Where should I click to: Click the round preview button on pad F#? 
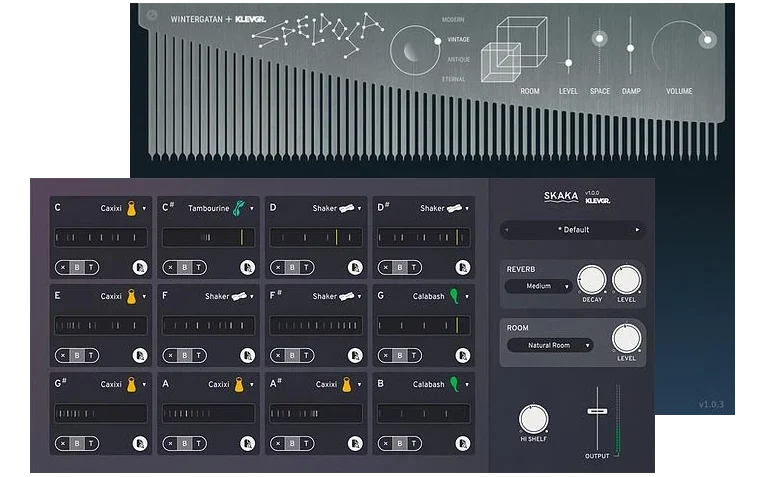pos(355,356)
